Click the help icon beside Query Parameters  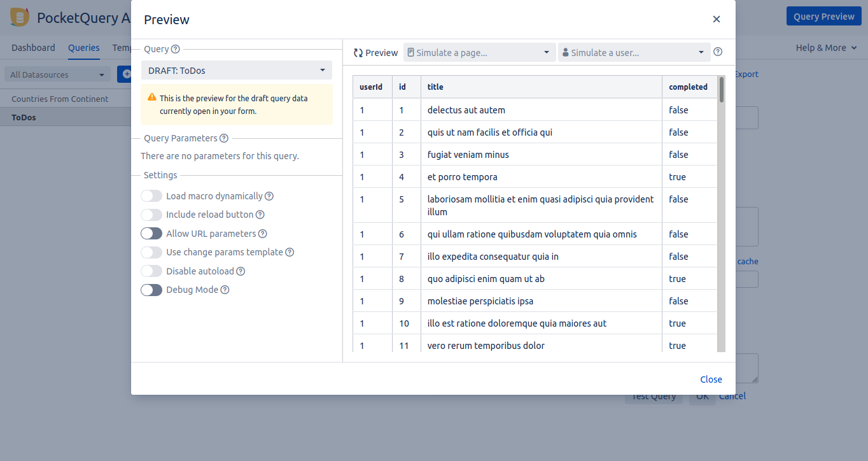[224, 138]
